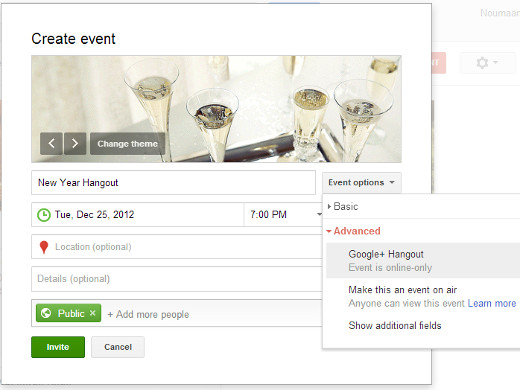
Task: Show the previous theme image
Action: point(51,144)
